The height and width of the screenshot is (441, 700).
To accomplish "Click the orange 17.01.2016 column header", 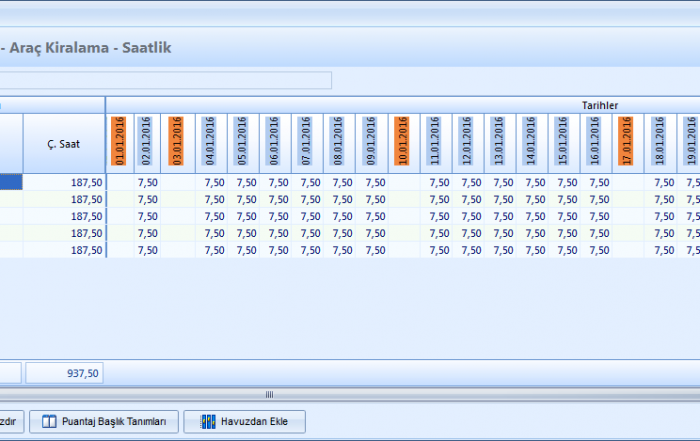I will tap(627, 142).
